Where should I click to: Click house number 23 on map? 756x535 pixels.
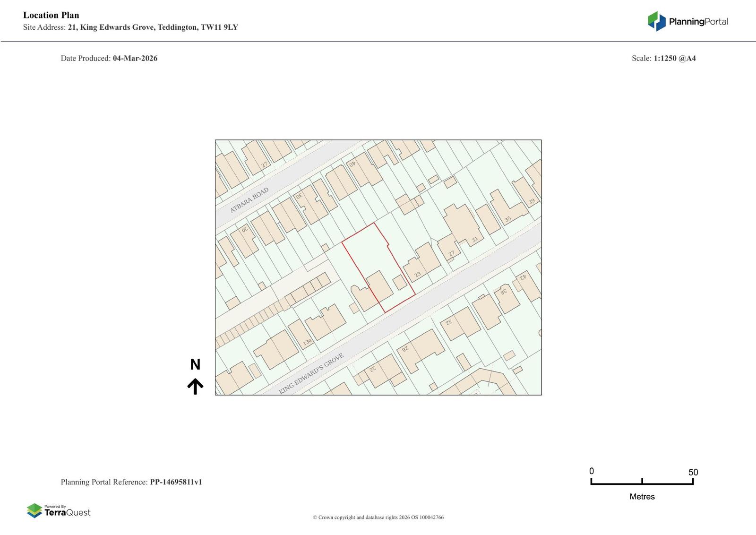(417, 275)
